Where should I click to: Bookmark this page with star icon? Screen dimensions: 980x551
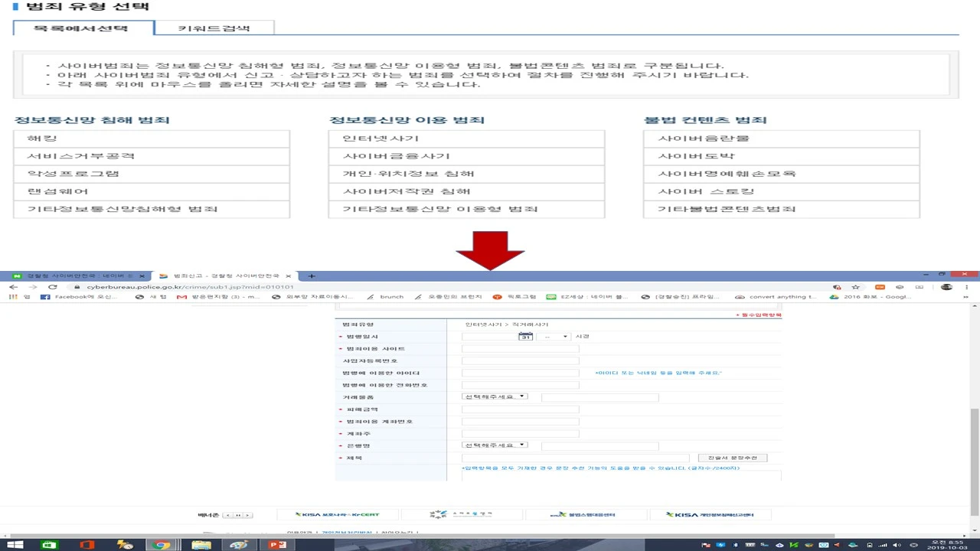[855, 287]
